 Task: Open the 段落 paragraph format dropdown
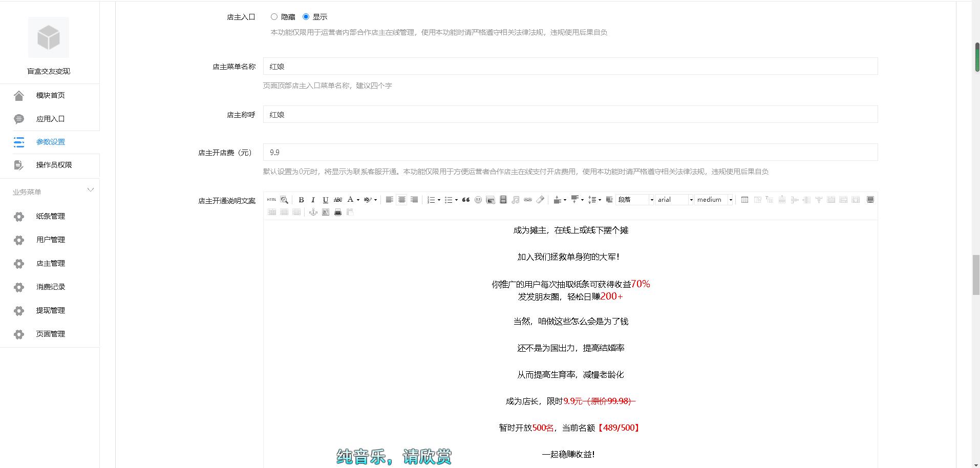(x=634, y=200)
